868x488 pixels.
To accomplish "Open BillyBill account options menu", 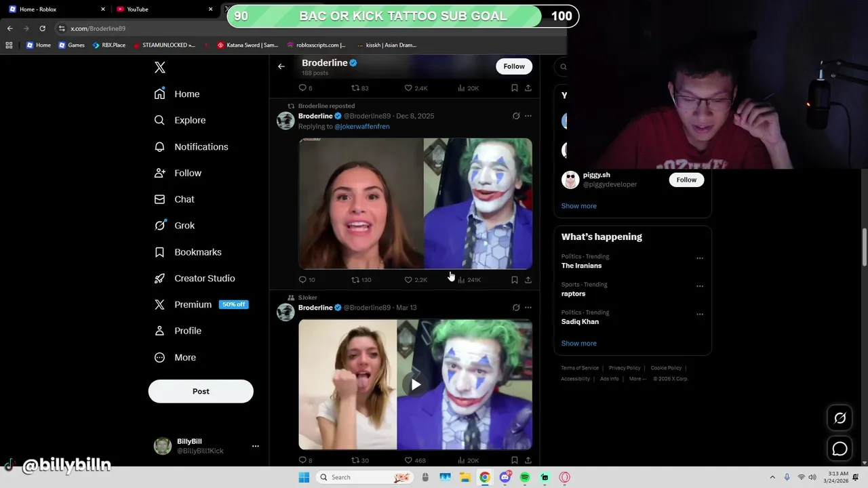I will tap(256, 446).
